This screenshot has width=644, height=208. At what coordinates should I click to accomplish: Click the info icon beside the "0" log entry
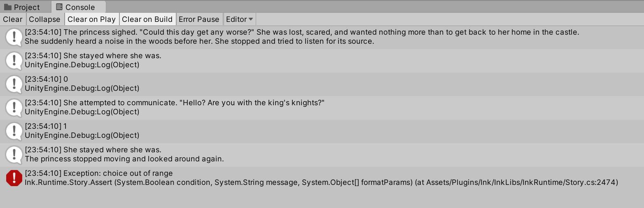click(x=14, y=84)
